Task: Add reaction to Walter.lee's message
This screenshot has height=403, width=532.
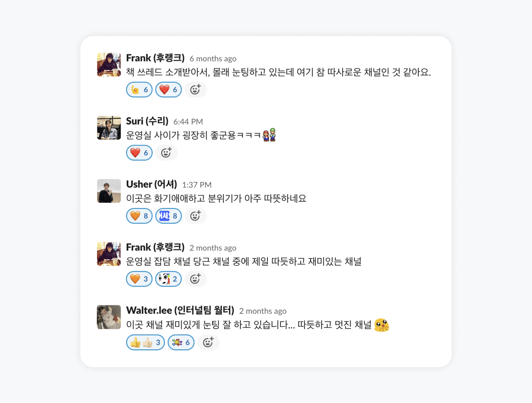Action: click(208, 342)
